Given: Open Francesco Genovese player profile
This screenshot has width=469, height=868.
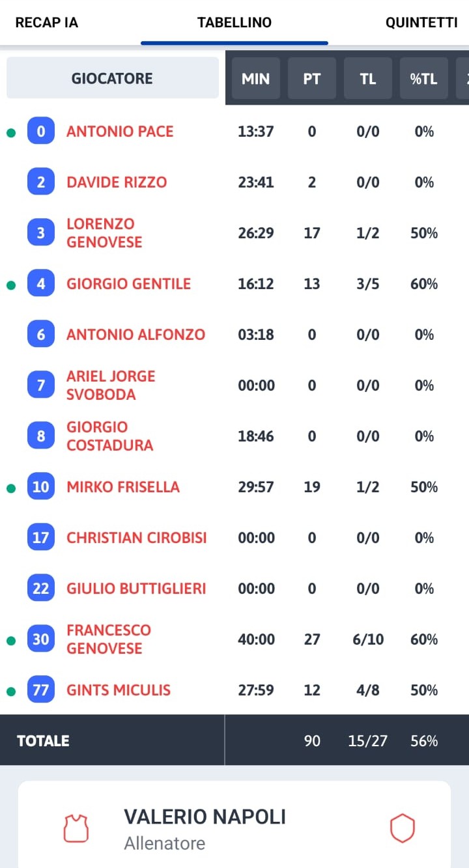Looking at the screenshot, I should [109, 639].
